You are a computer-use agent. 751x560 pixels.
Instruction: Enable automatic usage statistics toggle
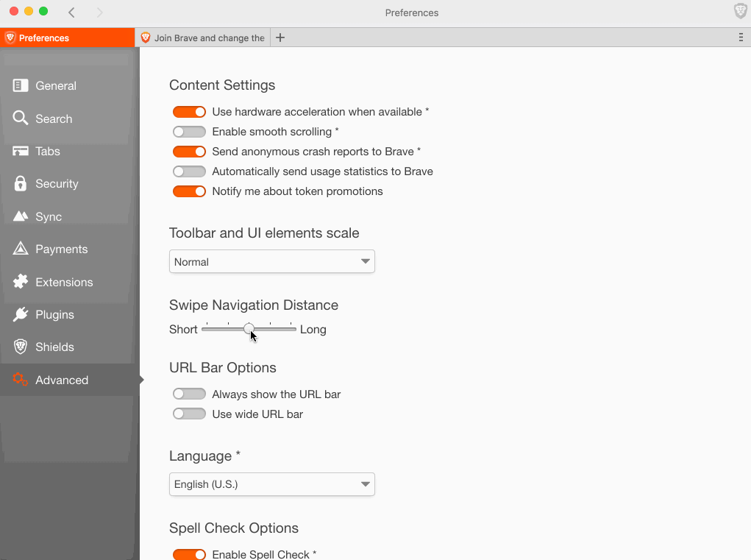point(189,171)
